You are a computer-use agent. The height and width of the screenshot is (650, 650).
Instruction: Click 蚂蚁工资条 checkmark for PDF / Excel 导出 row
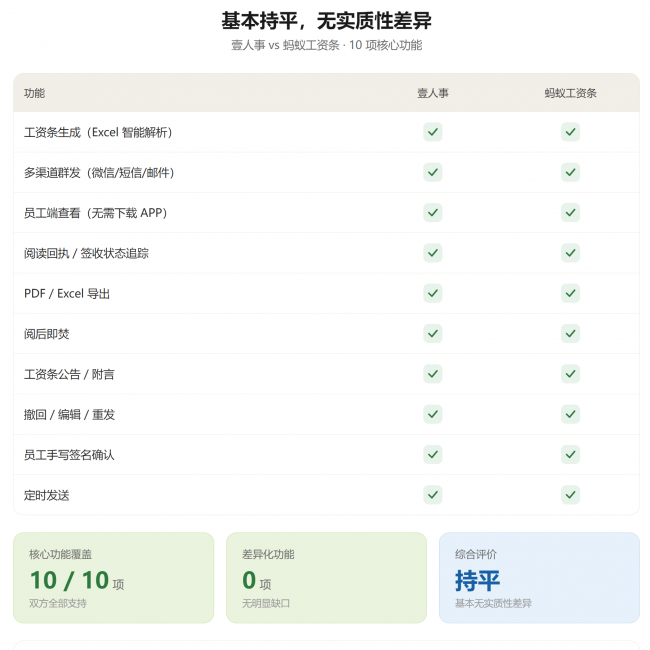(x=570, y=293)
